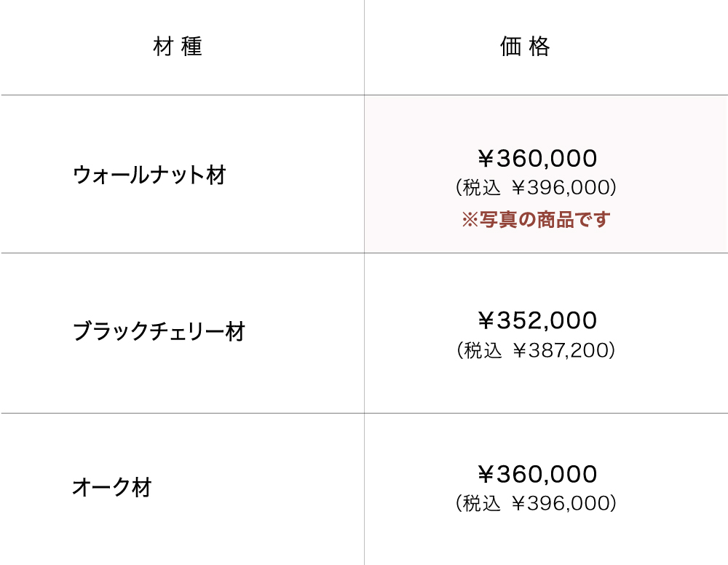Viewport: 728px width, 565px height.
Task: Click the (税込 ¥387,200) text
Action: pyautogui.click(x=536, y=350)
